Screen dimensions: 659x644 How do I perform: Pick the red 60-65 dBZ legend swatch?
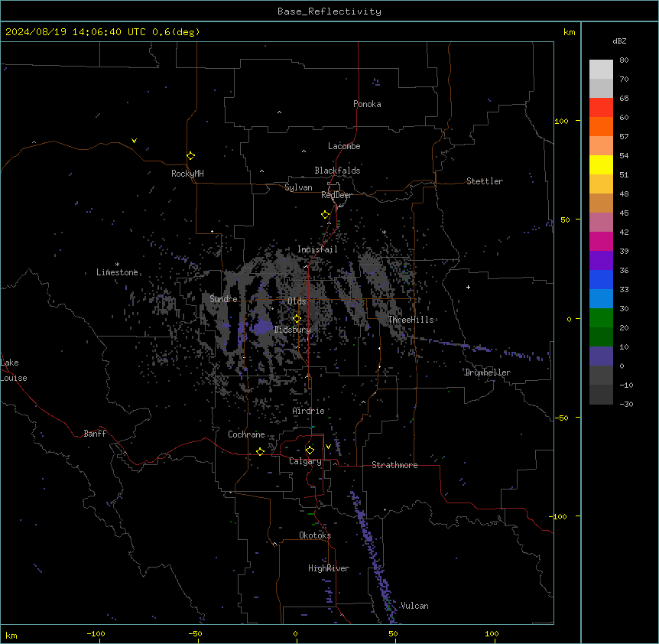tap(601, 107)
